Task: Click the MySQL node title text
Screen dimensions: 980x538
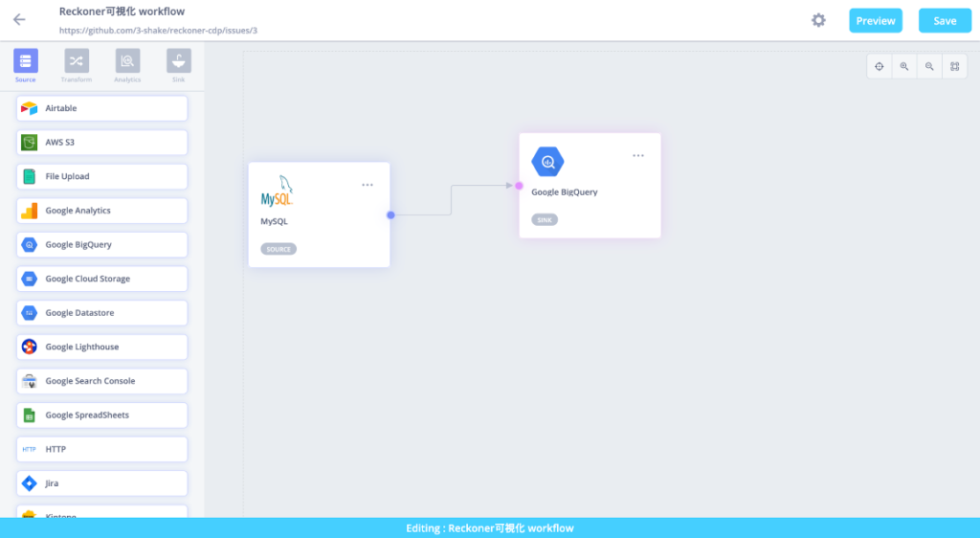Action: 275,221
